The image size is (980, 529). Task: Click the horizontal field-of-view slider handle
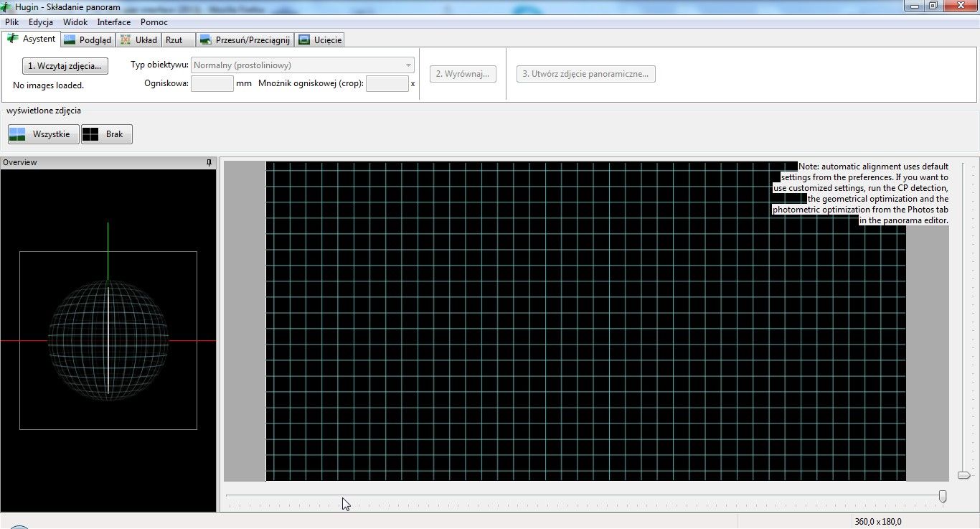[x=943, y=497]
